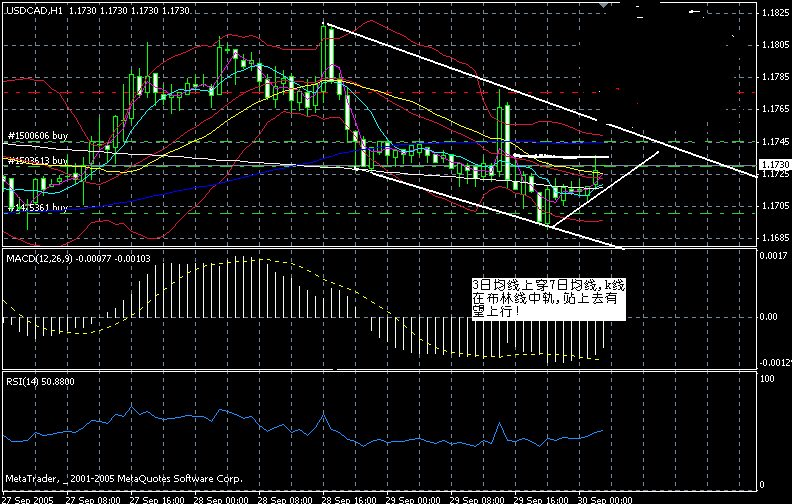The width and height of the screenshot is (792, 504).
Task: Click the 29 Sep 08:00 time label
Action: tap(477, 499)
